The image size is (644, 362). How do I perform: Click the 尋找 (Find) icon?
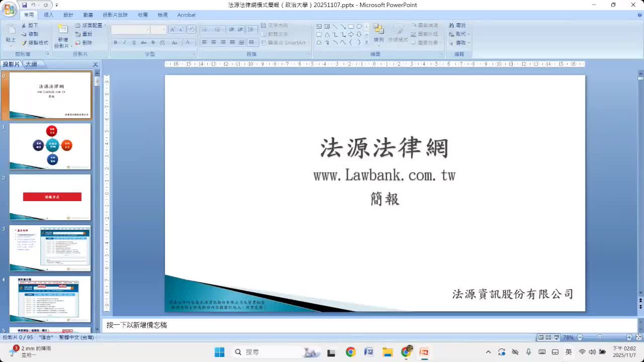click(x=457, y=25)
